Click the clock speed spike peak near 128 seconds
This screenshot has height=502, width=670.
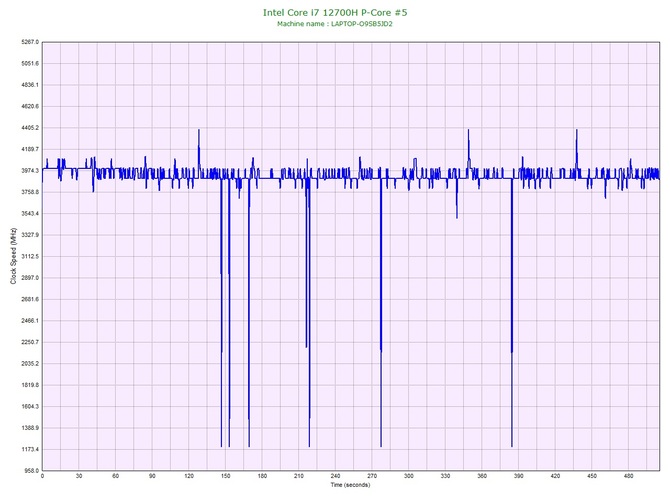[199, 130]
